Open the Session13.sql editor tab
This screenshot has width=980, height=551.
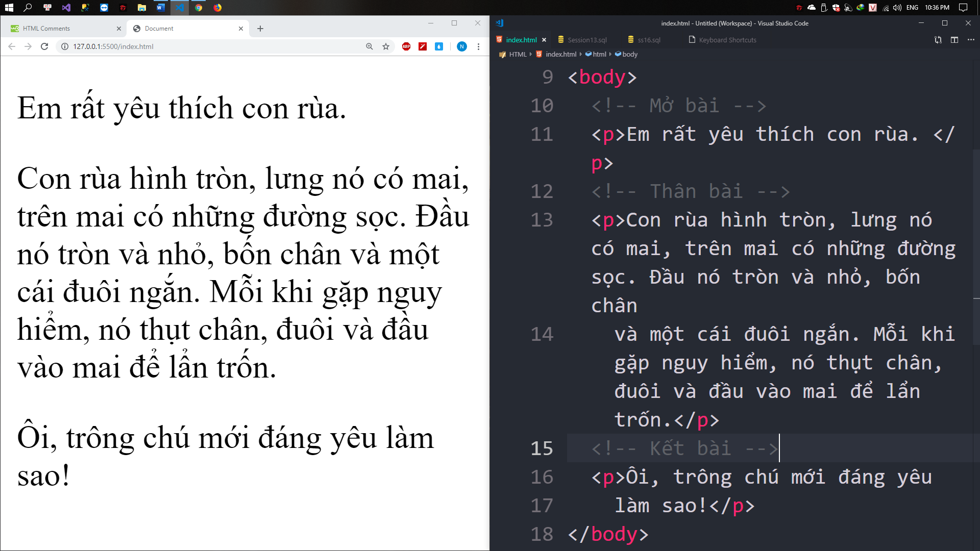coord(587,40)
